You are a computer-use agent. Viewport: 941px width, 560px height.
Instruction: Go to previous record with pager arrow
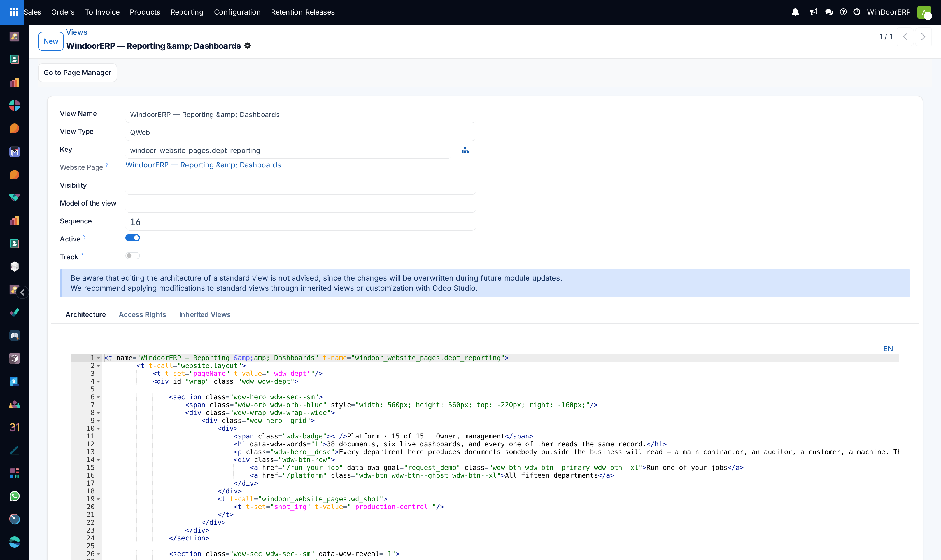click(x=905, y=37)
